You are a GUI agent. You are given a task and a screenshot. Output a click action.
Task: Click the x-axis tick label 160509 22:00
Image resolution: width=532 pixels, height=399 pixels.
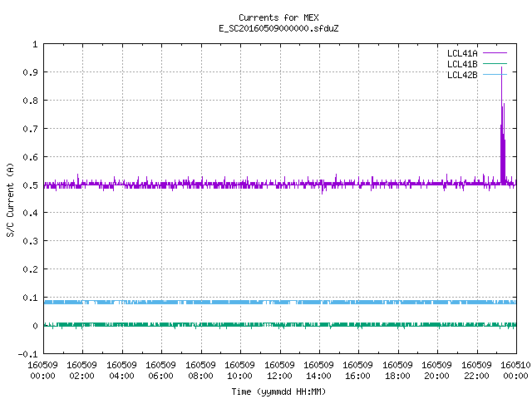[x=476, y=370]
